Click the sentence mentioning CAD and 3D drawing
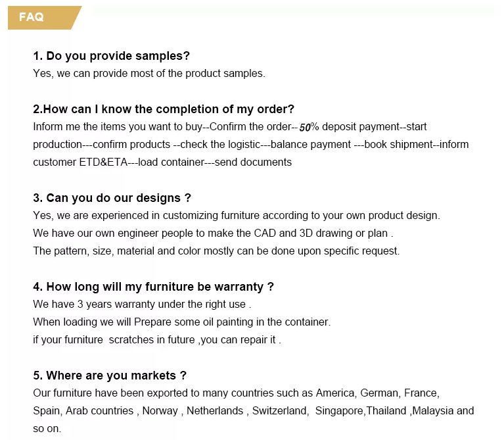Screen dimensions: 504x440 coord(213,233)
